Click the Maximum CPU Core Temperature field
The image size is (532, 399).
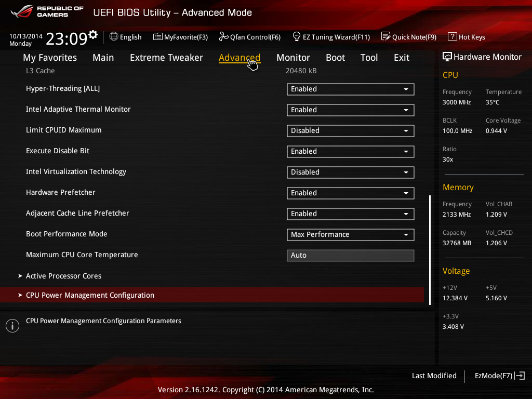click(x=351, y=256)
